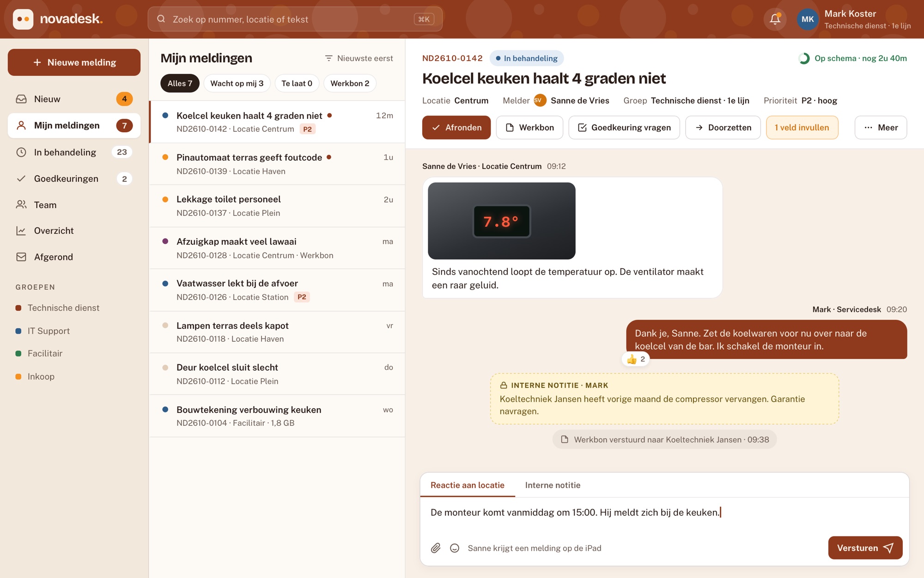Open Vaatwasser lekt bij de afvoer ticket
Screen dimensions: 924x578
click(277, 290)
